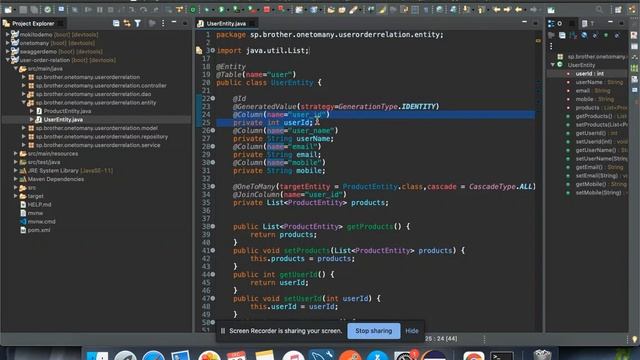Click Stop sharing button
Image resolution: width=640 pixels, height=360 pixels.
[x=373, y=331]
